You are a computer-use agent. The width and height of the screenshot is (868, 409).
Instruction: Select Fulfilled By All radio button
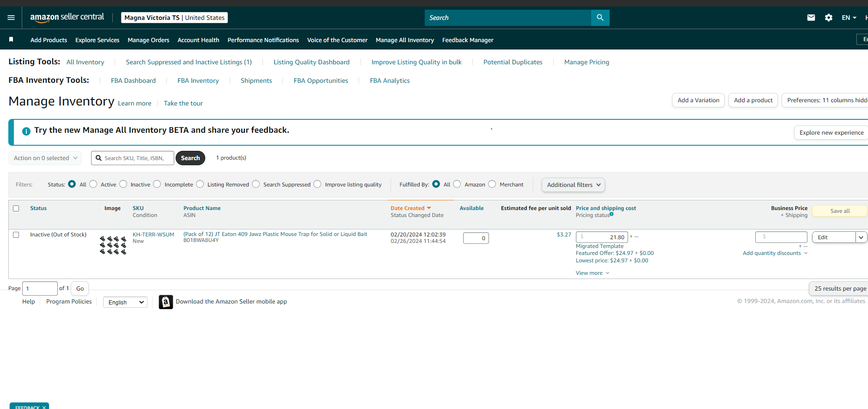[x=436, y=184]
